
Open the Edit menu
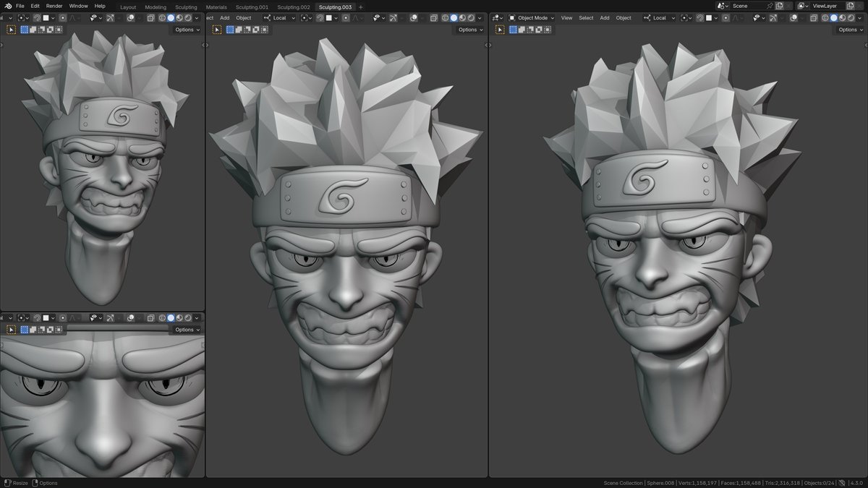[35, 6]
